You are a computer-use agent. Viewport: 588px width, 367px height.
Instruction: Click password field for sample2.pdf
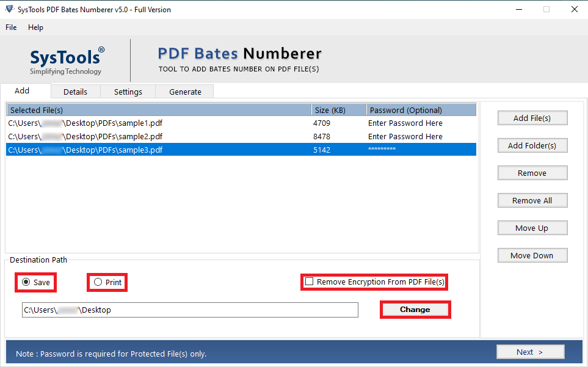coord(405,136)
